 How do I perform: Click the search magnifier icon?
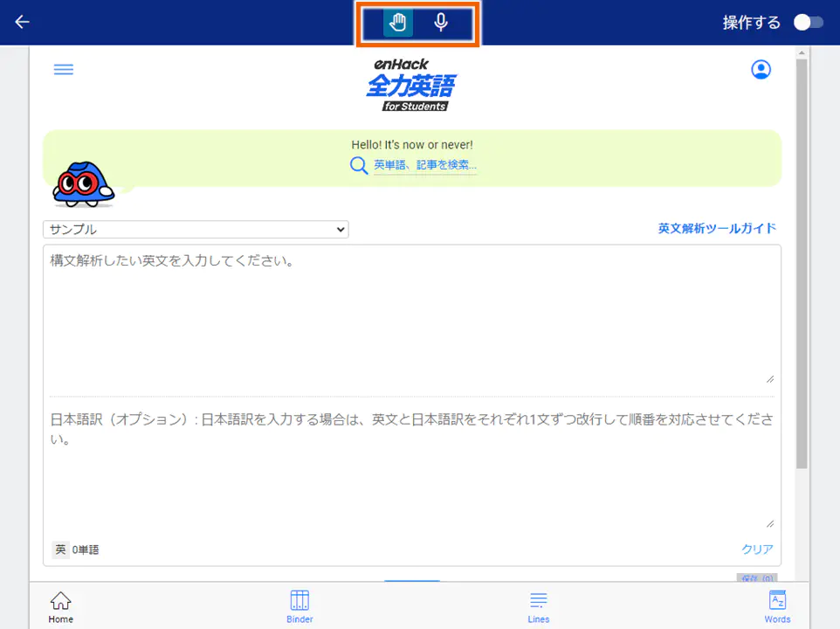tap(359, 164)
